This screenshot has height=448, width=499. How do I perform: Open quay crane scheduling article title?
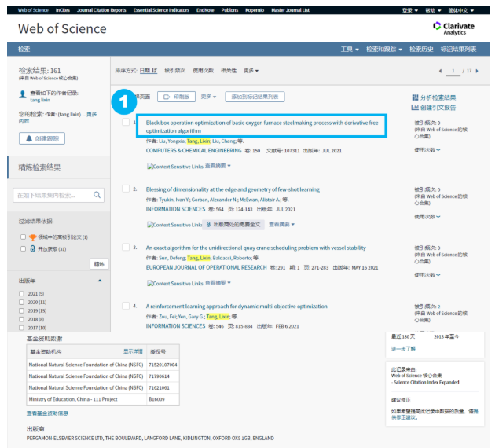click(256, 248)
